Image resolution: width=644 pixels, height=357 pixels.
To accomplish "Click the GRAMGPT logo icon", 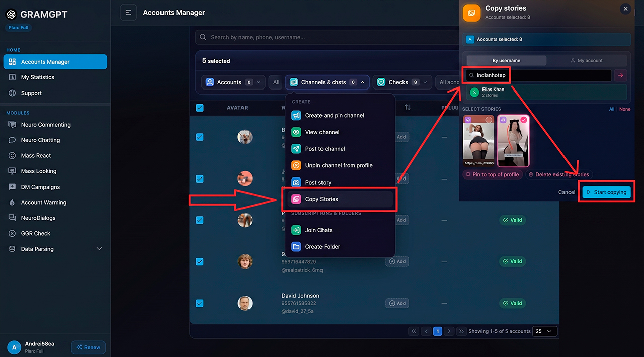I will [x=11, y=15].
